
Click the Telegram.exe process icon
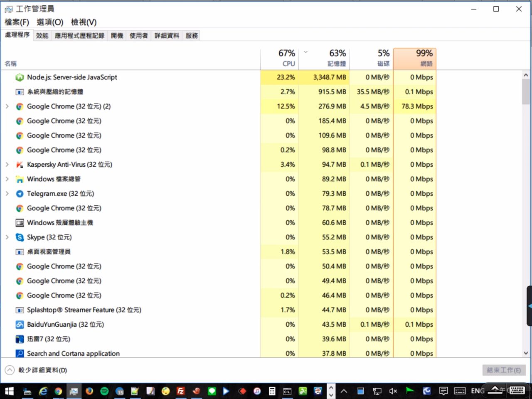[20, 194]
